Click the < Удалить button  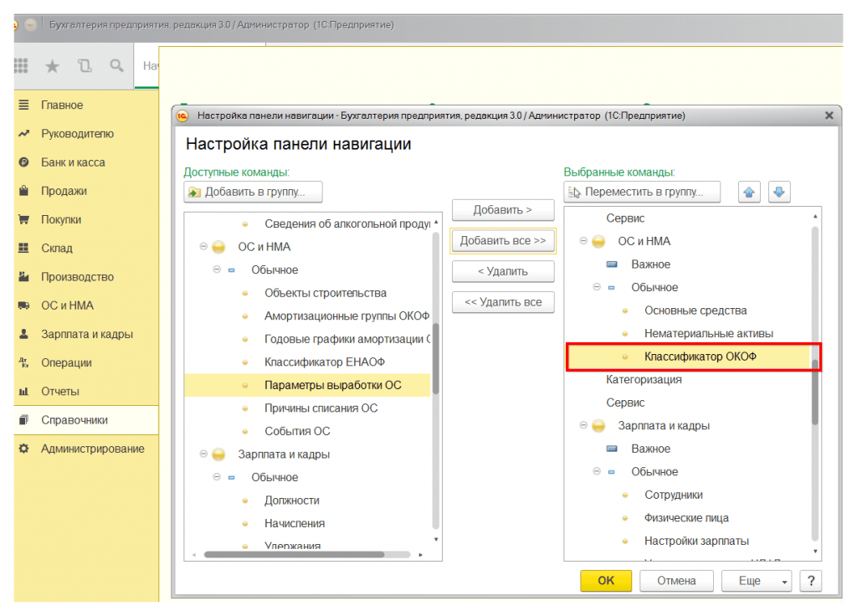point(503,272)
